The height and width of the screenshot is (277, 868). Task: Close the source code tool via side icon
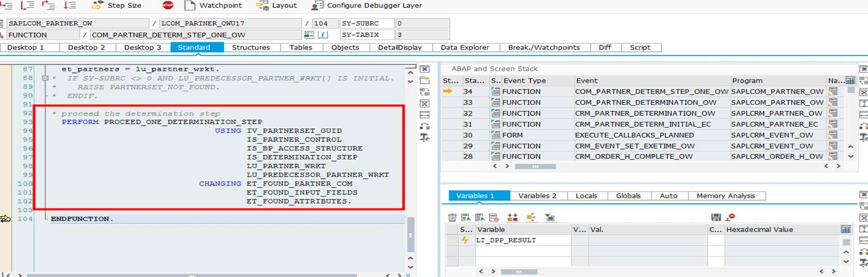[x=424, y=68]
